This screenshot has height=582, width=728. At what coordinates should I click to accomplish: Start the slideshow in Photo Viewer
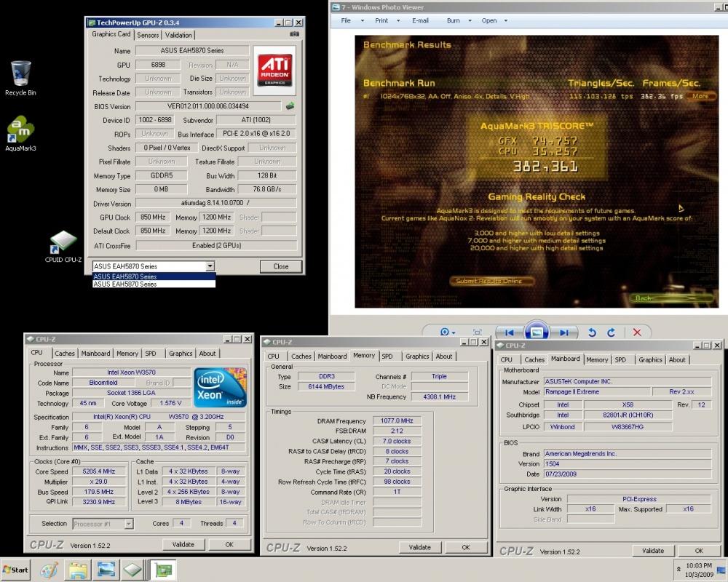pyautogui.click(x=537, y=332)
